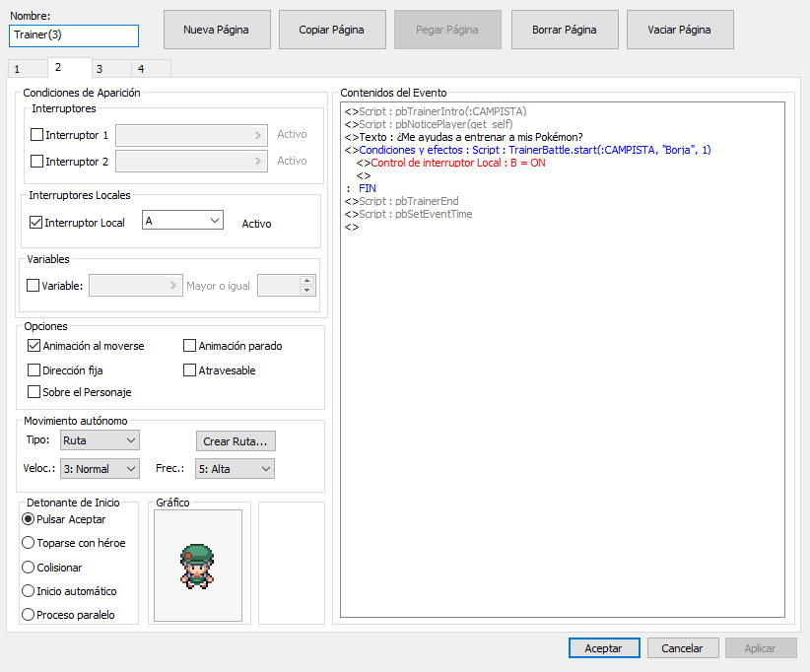
Task: Enable the Interruptor 1 checkbox
Action: click(36, 135)
